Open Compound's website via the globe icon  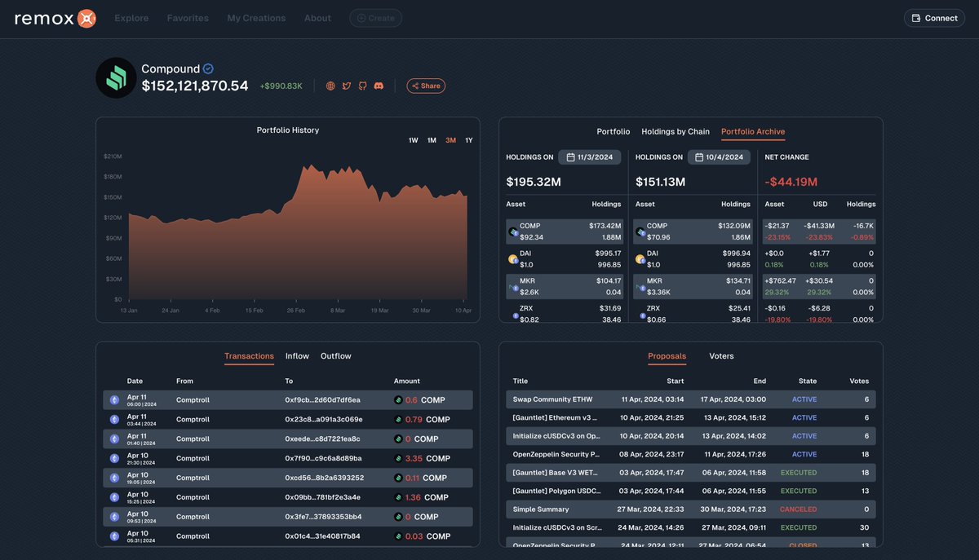pos(330,85)
